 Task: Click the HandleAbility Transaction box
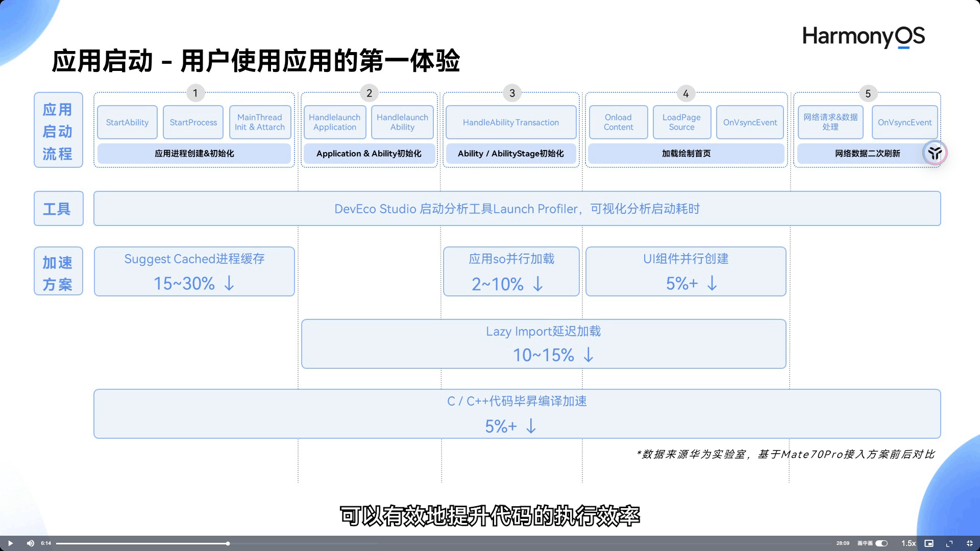[x=510, y=122]
